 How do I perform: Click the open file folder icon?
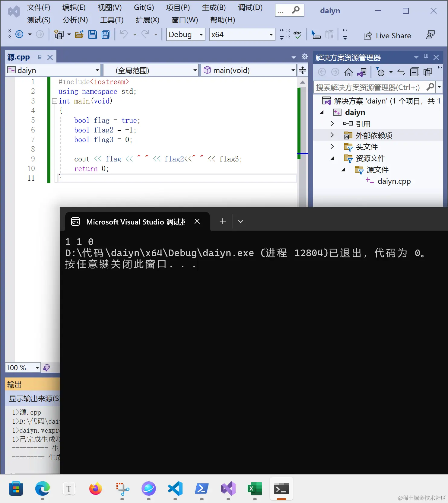pos(79,34)
